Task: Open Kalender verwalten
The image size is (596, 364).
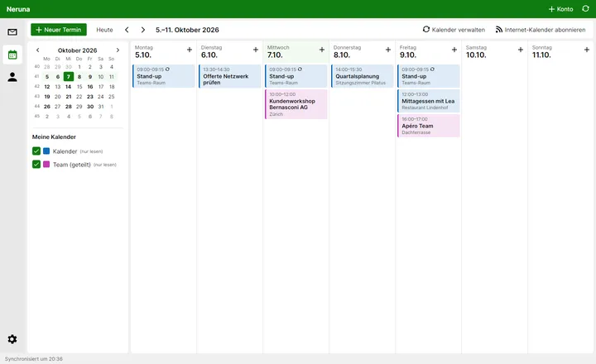Action: point(454,30)
